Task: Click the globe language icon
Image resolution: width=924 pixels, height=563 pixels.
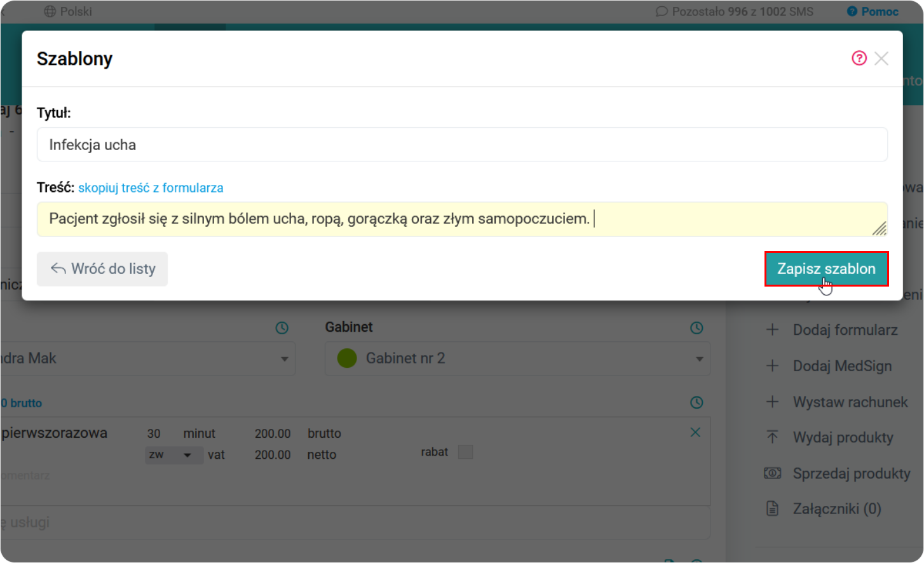Action: [x=50, y=11]
